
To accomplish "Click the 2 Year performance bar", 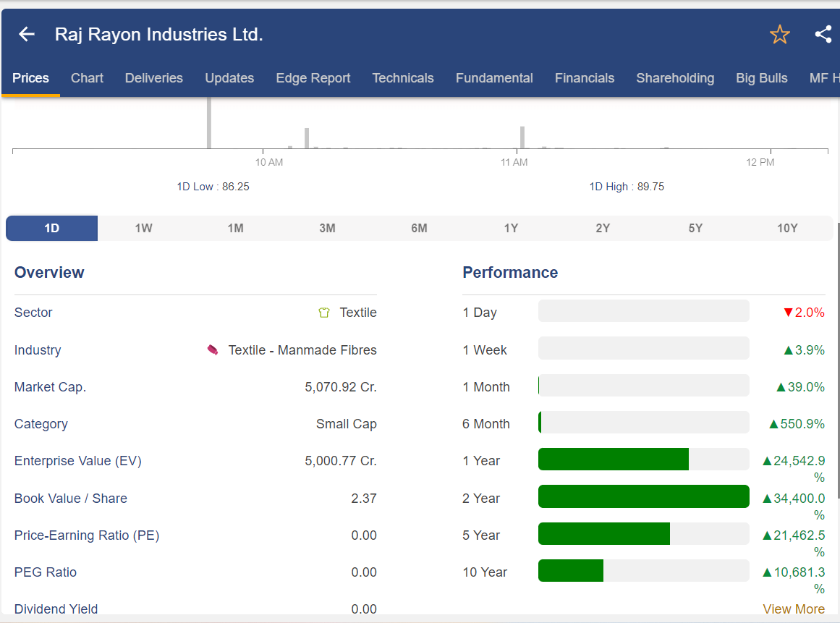I will click(643, 496).
